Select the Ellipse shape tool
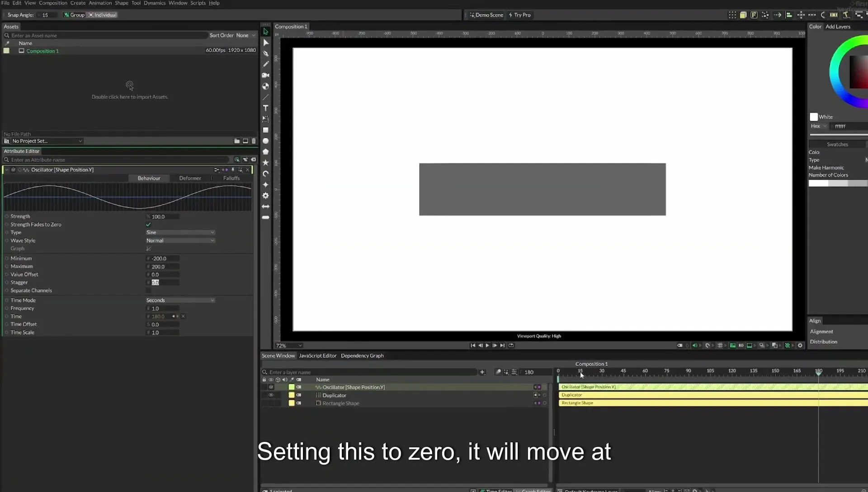 (x=266, y=141)
